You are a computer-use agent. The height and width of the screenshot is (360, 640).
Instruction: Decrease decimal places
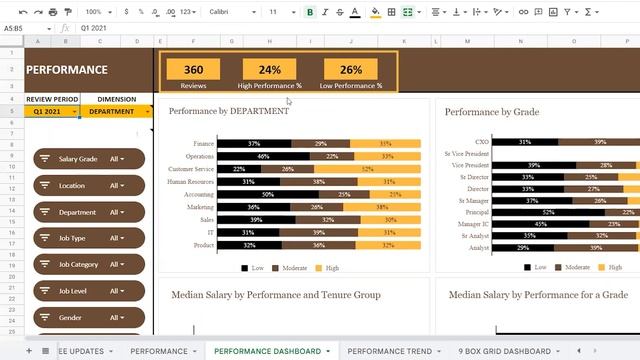156,12
